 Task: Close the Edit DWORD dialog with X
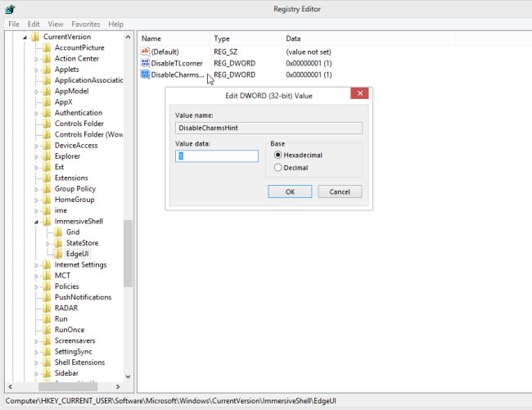coord(359,93)
